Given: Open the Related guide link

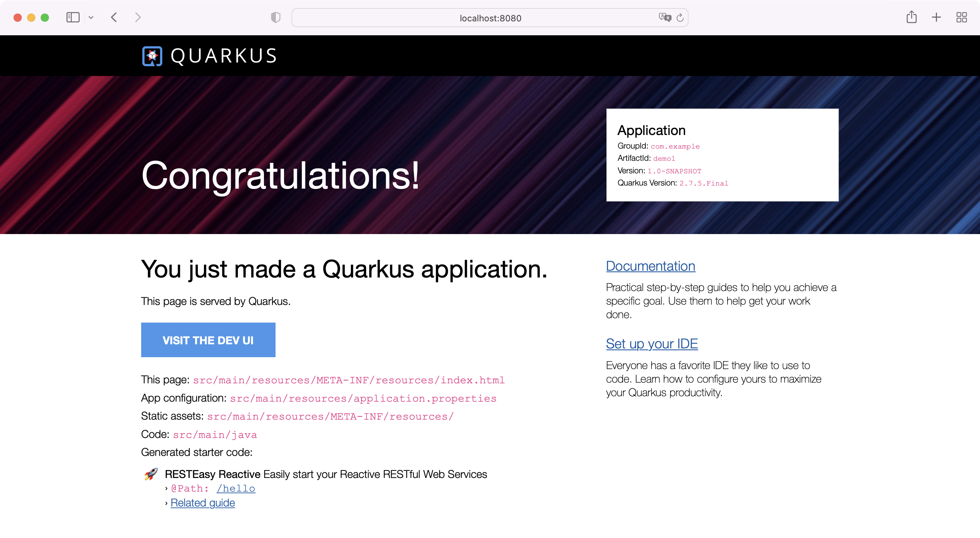Looking at the screenshot, I should click(x=203, y=503).
